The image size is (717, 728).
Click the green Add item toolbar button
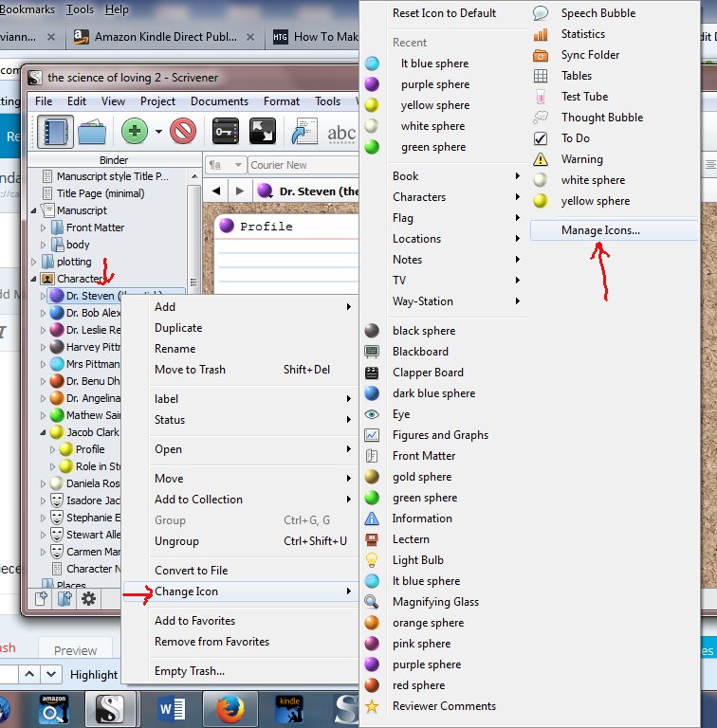coord(134,131)
